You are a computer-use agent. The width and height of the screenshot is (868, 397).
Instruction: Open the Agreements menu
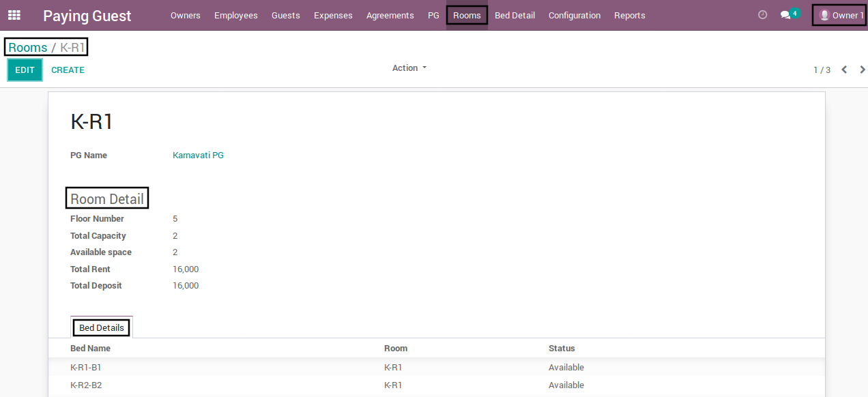pos(390,15)
